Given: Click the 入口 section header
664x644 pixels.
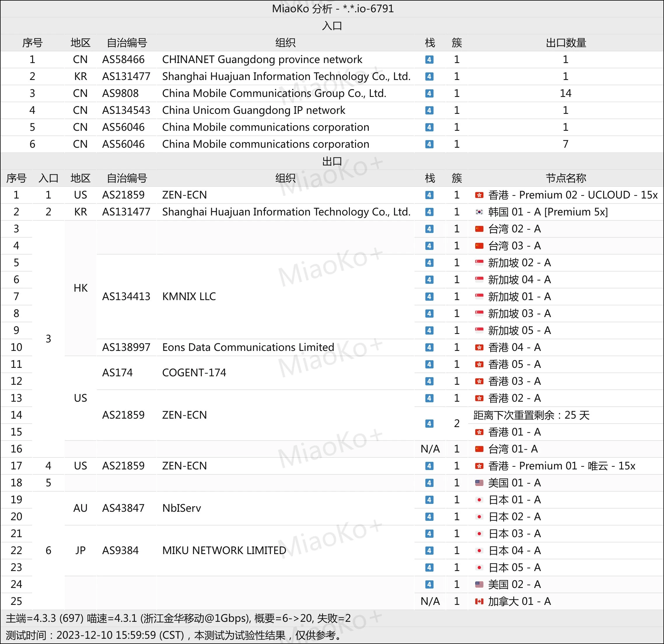Looking at the screenshot, I should [332, 26].
